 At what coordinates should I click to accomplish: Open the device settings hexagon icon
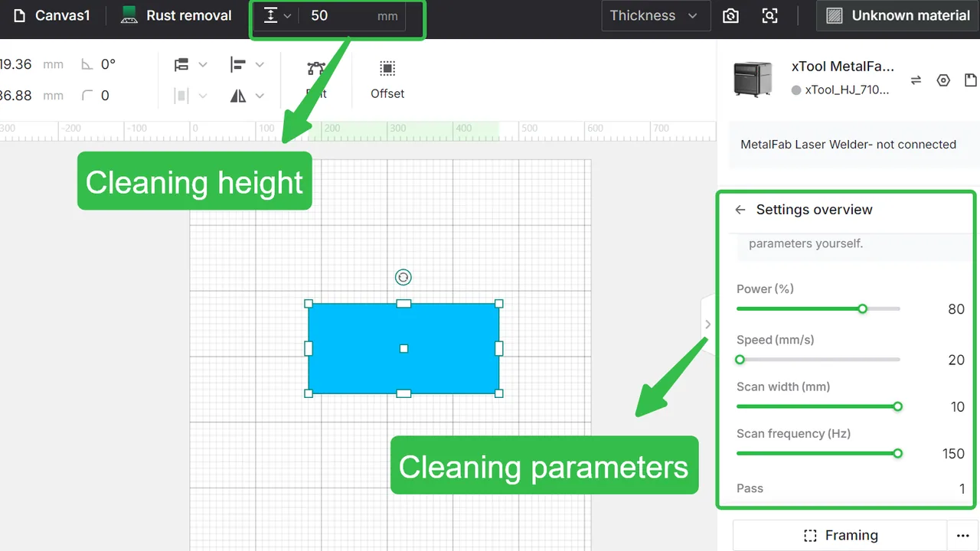[943, 80]
